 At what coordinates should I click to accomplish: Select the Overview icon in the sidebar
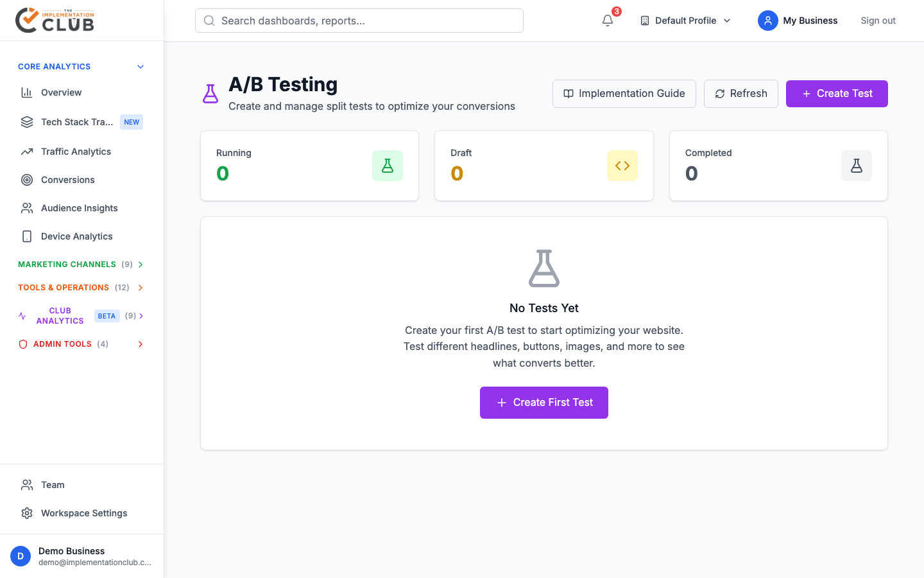click(26, 92)
